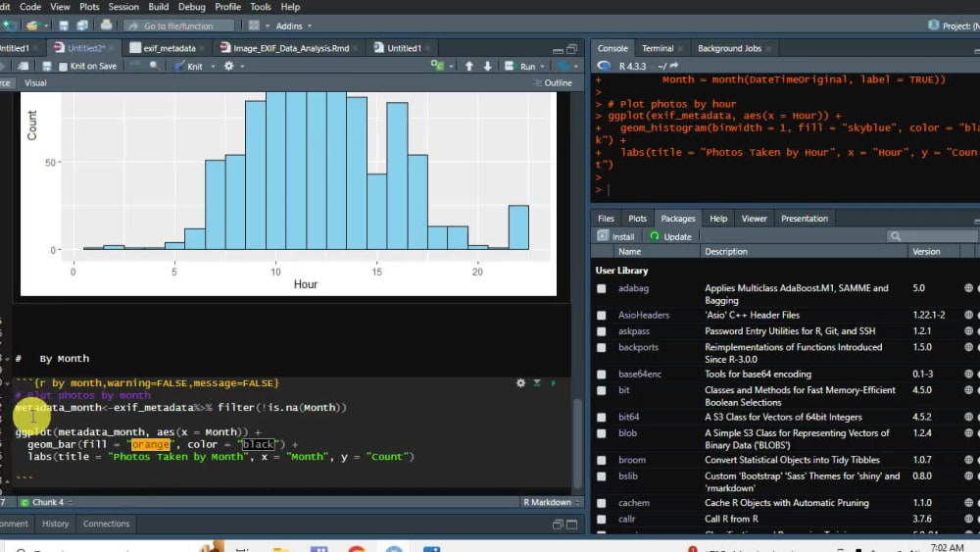
Task: Go to next chunk with down arrow
Action: tap(487, 66)
